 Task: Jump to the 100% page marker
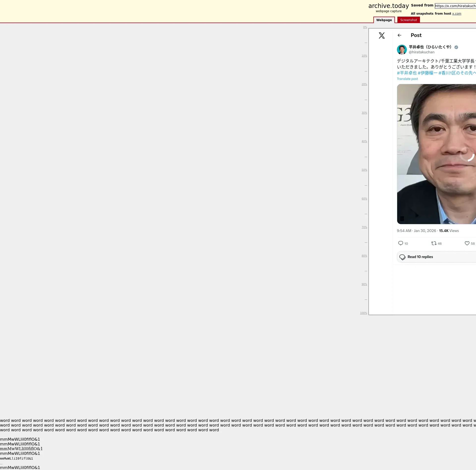coord(363,313)
